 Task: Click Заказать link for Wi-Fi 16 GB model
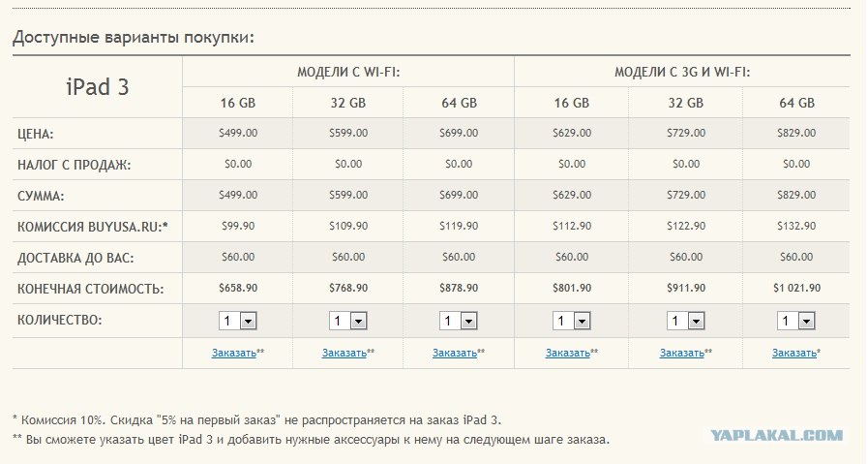[x=233, y=353]
